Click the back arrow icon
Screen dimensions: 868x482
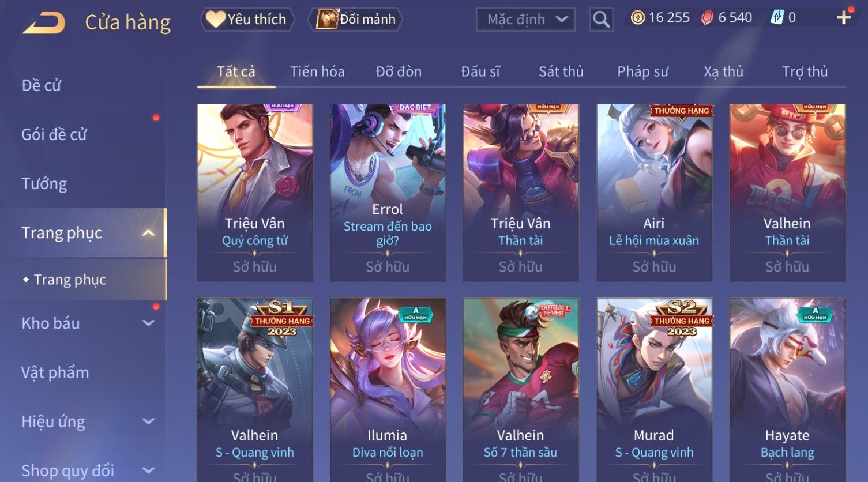pos(44,22)
